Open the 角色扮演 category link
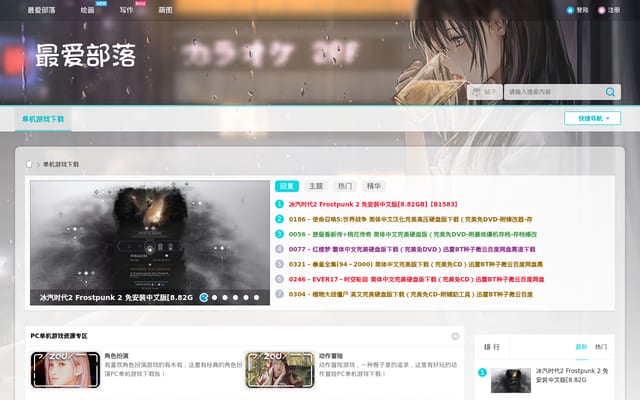Screen dimensions: 640x400 tap(116, 356)
